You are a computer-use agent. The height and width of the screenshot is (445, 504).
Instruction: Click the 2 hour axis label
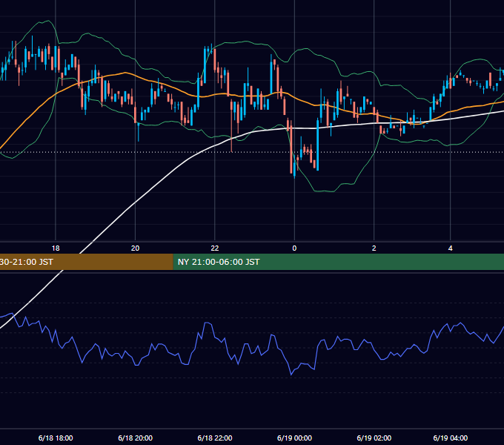click(x=374, y=248)
